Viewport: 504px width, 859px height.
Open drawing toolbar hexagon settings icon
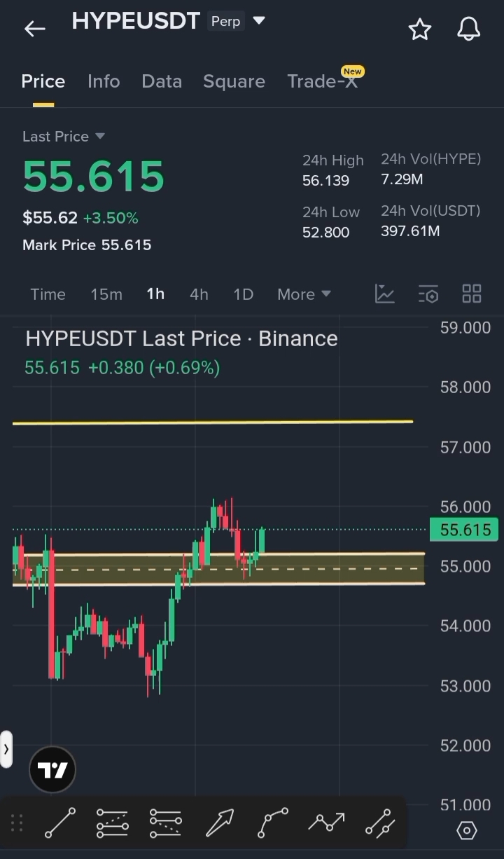[x=467, y=830]
